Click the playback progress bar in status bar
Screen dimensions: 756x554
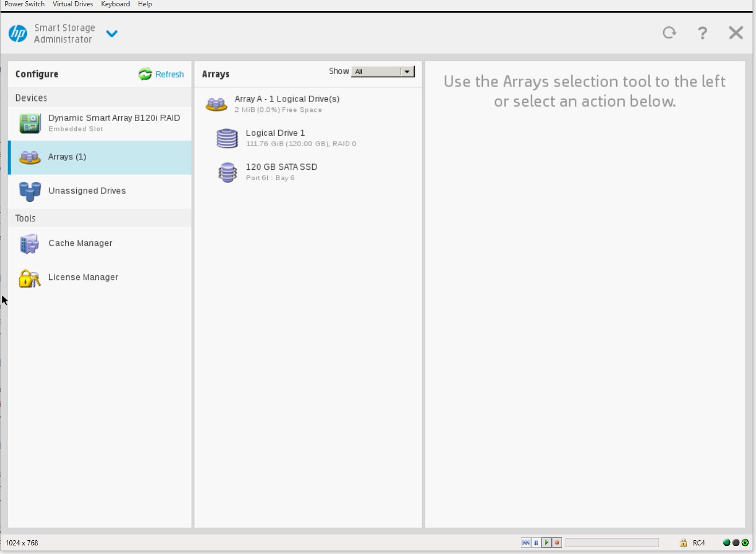point(612,543)
